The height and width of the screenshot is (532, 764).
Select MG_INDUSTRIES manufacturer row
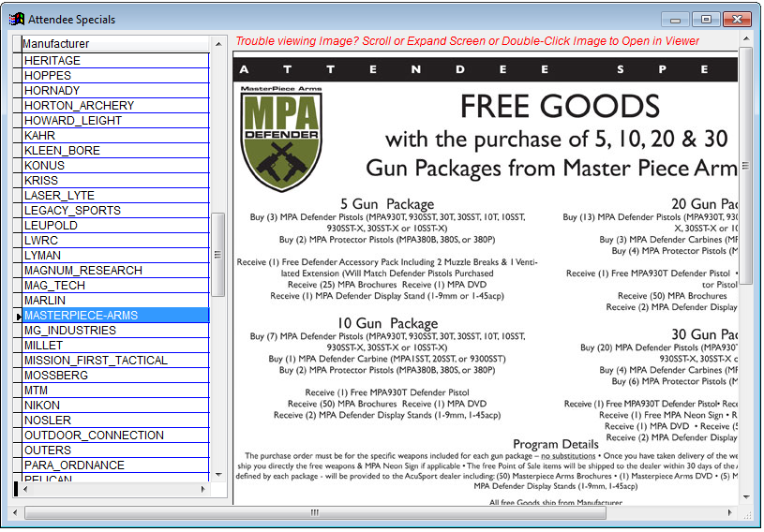click(116, 331)
